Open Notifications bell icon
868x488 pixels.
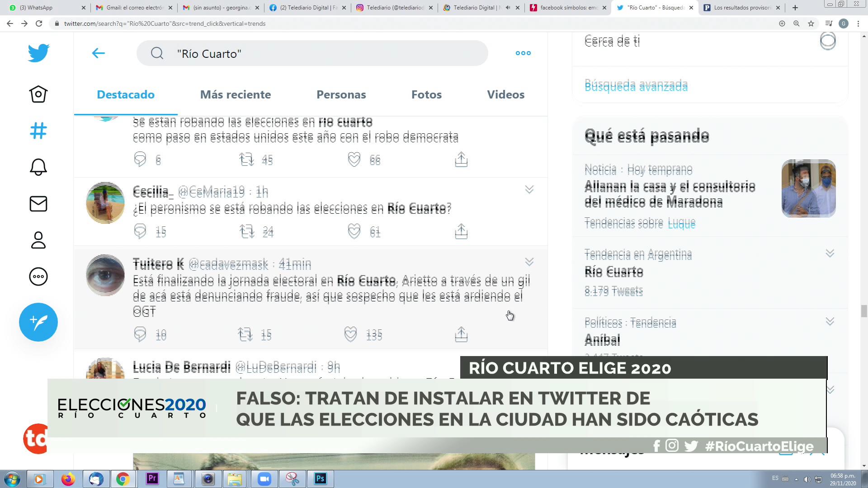38,167
